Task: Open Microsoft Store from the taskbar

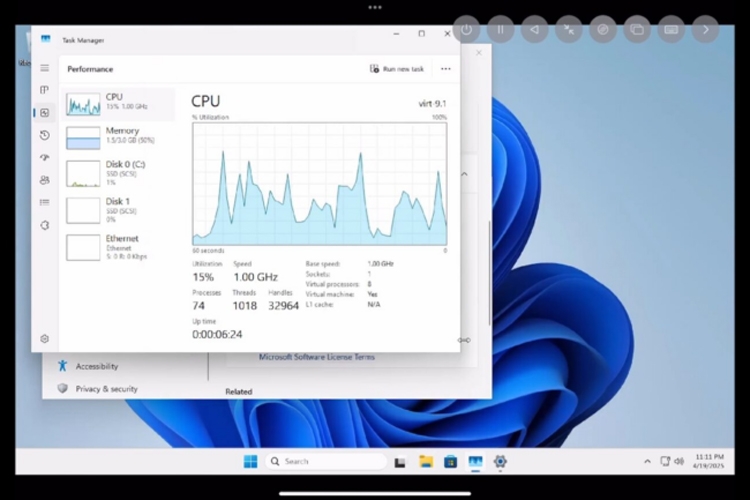Action: [x=450, y=462]
